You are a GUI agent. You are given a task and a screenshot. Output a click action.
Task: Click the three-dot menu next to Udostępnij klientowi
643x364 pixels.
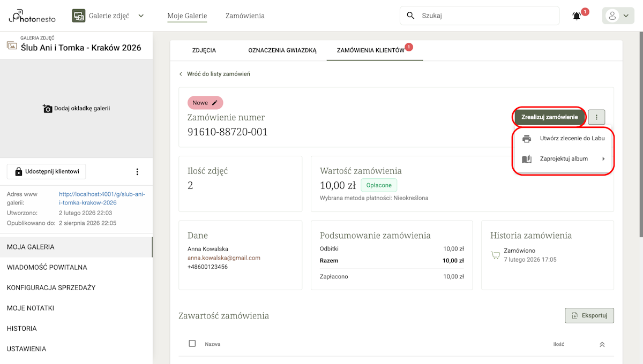137,172
